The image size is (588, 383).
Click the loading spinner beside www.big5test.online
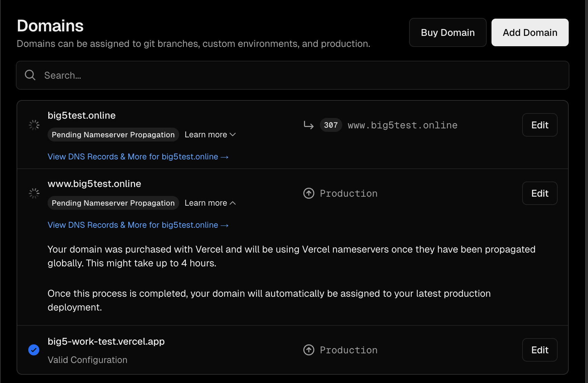pos(34,193)
